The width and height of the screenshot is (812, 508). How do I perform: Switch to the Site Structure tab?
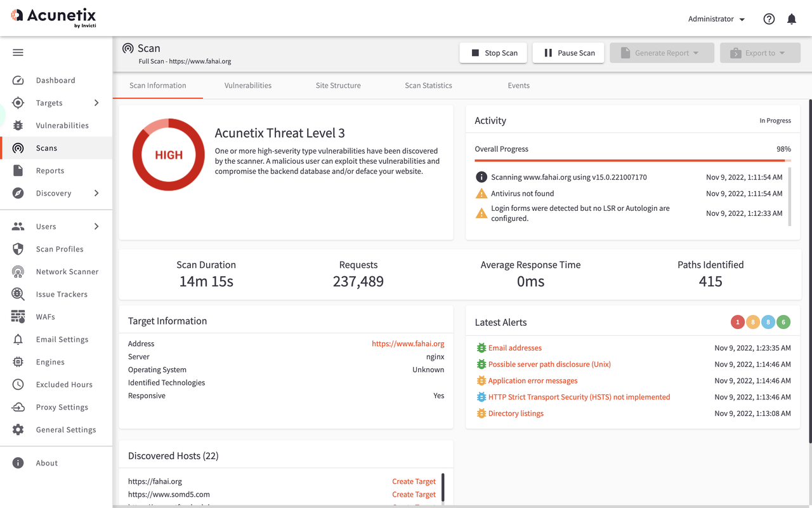point(338,86)
